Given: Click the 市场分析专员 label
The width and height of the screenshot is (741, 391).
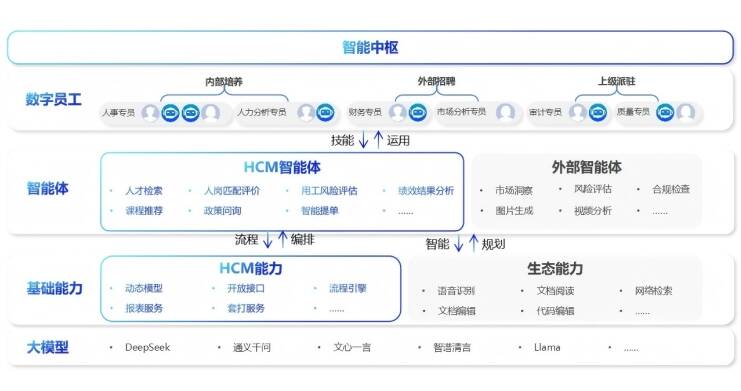Looking at the screenshot, I should pyautogui.click(x=461, y=112).
